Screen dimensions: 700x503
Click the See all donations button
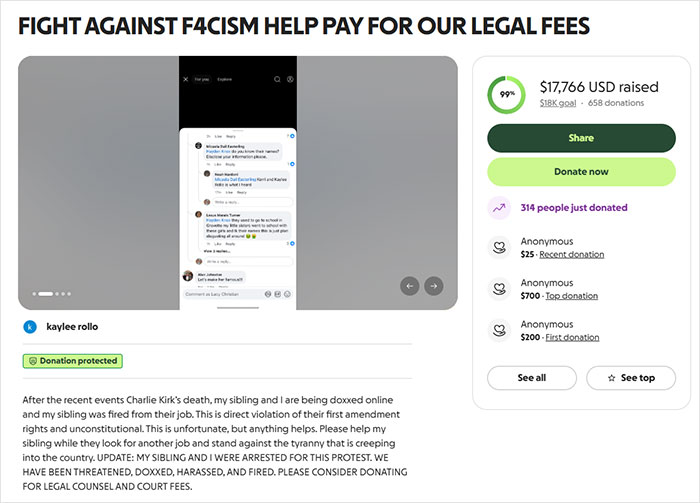click(532, 378)
